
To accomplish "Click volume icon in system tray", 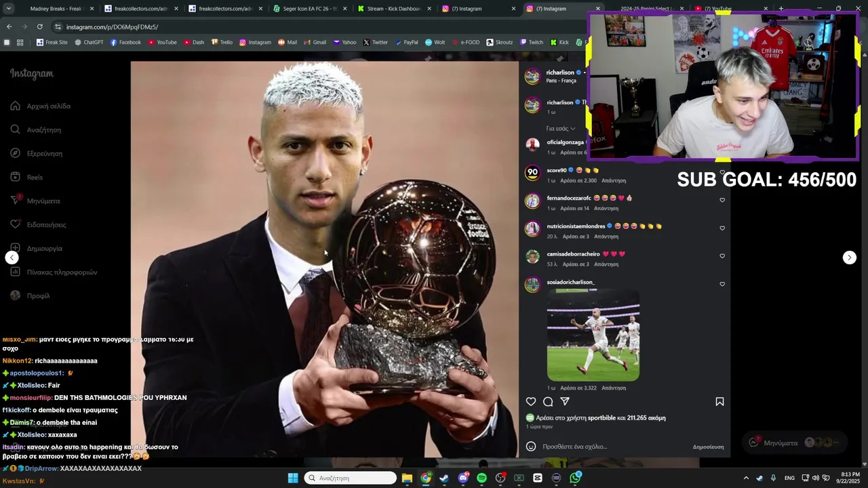I will [816, 478].
